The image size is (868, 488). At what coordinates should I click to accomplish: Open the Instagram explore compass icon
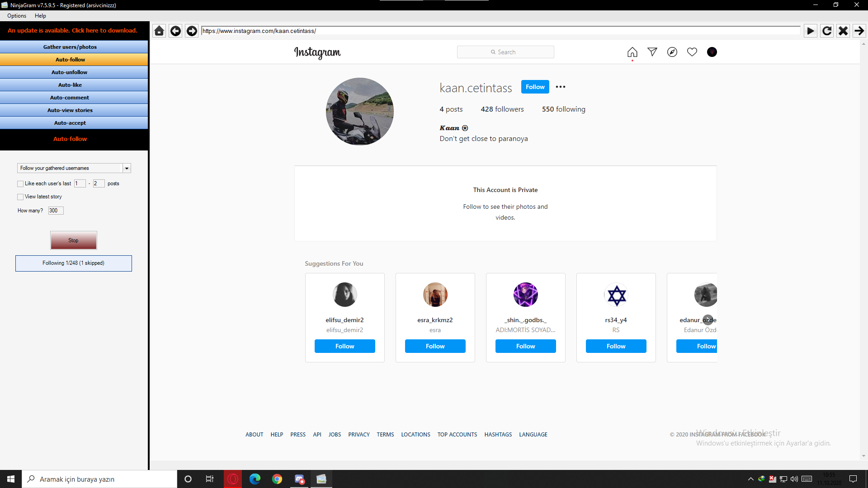tap(672, 52)
